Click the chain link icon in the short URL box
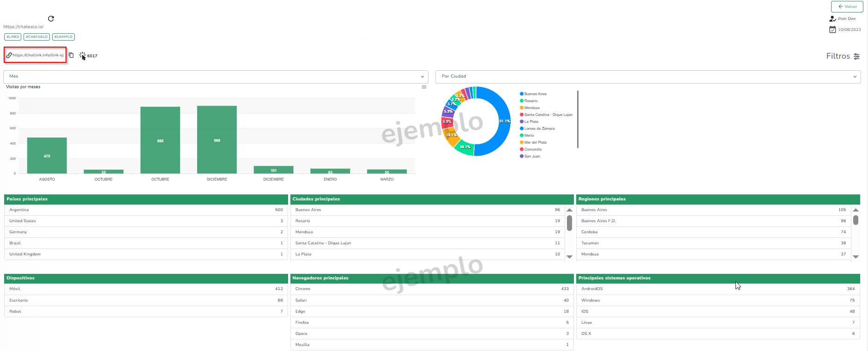Image resolution: width=868 pixels, height=351 pixels. [x=9, y=55]
